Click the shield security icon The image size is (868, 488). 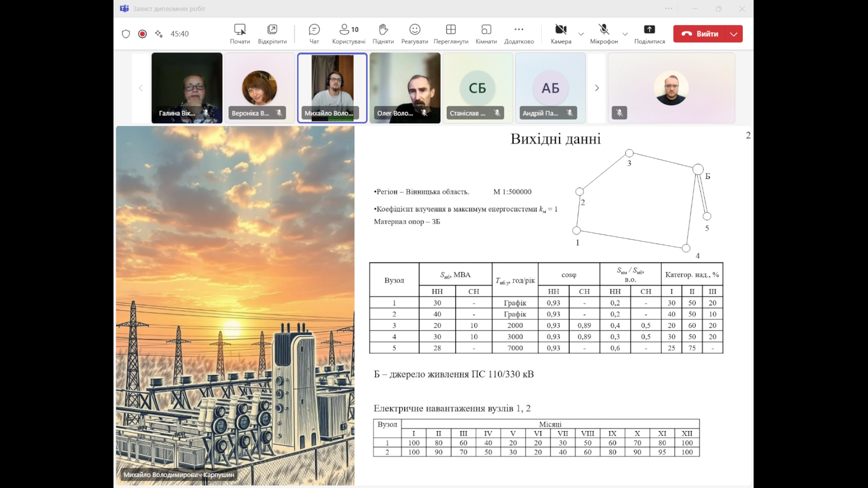(x=126, y=34)
